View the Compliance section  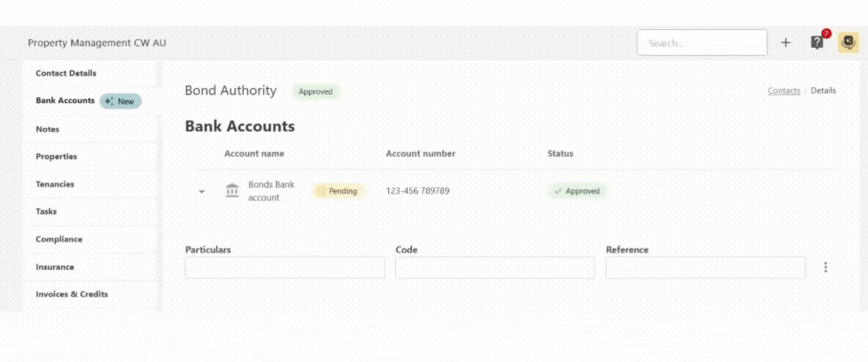(x=59, y=239)
